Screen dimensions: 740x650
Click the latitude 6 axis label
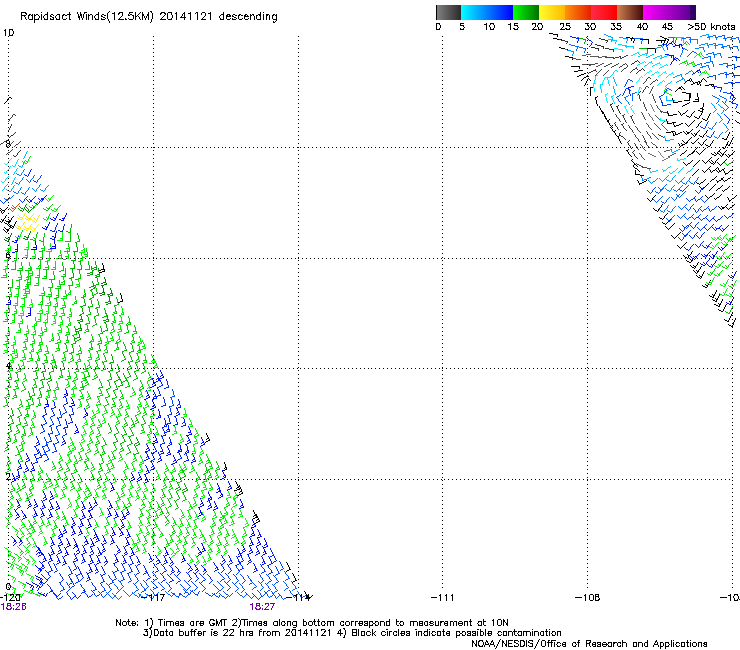(8, 255)
